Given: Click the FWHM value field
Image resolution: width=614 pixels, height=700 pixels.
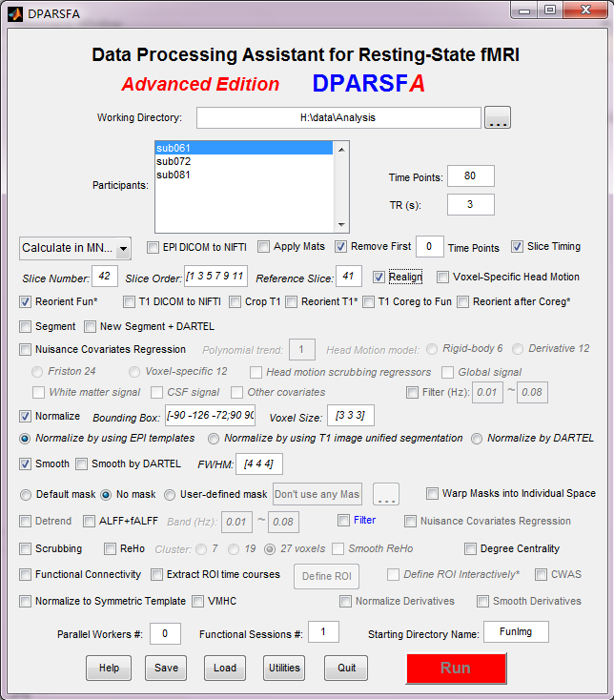Looking at the screenshot, I should (259, 464).
